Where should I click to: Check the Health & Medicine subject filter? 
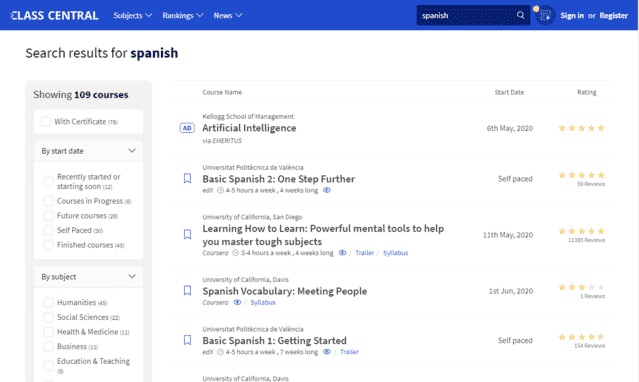pyautogui.click(x=48, y=332)
